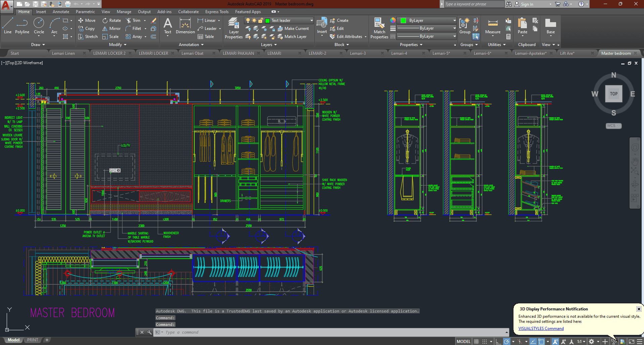Open the annotation scale 1:1 dropdown
This screenshot has height=345, width=644.
pyautogui.click(x=581, y=342)
